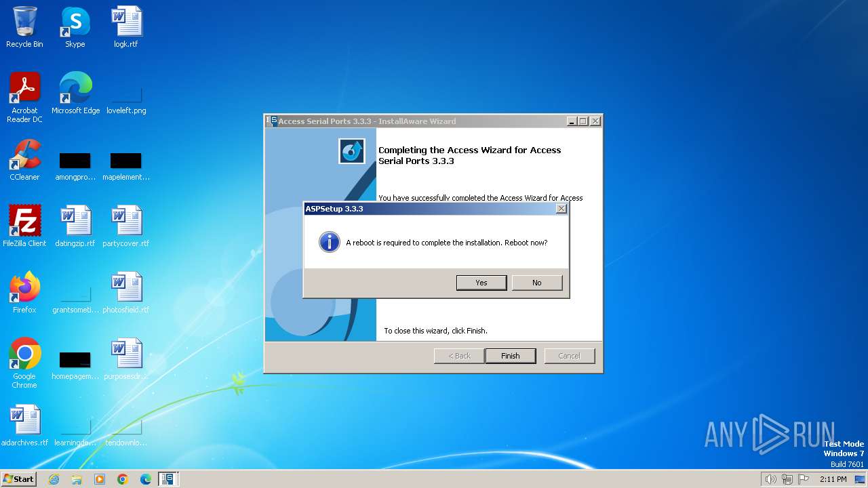Select the grantsometi... file icon
The width and height of the screenshot is (868, 488).
coord(75,298)
